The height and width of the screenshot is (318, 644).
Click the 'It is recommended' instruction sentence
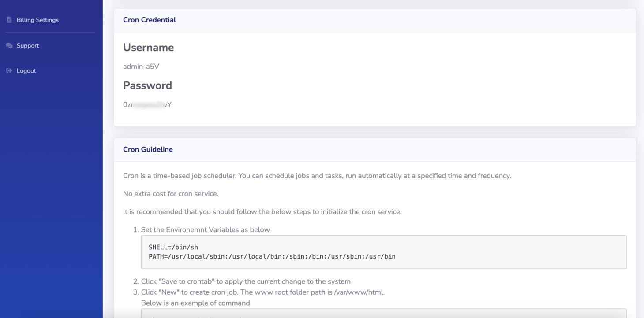[262, 212]
